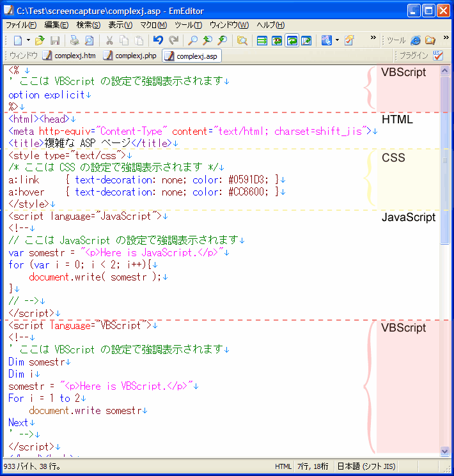Click Find Next magnifier icon
Viewport: 454px width, 476px height.
tap(208, 40)
